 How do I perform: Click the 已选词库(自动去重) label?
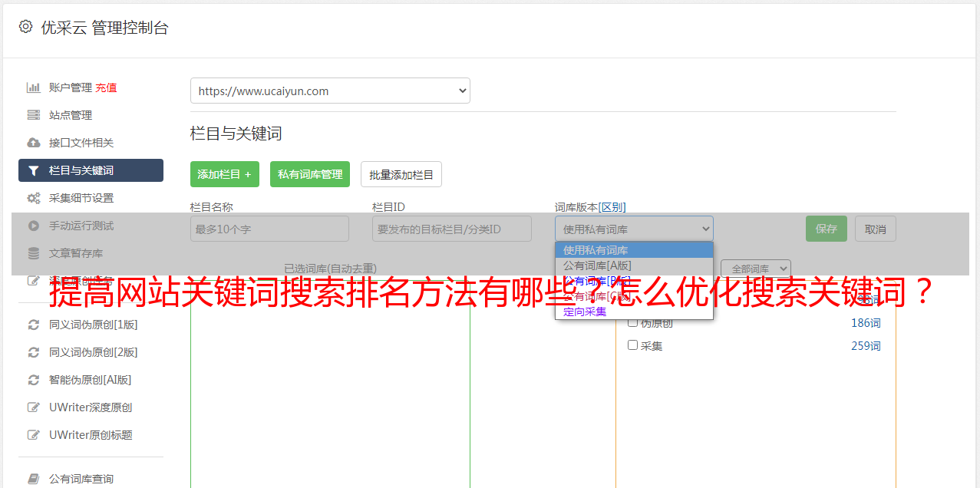[330, 269]
